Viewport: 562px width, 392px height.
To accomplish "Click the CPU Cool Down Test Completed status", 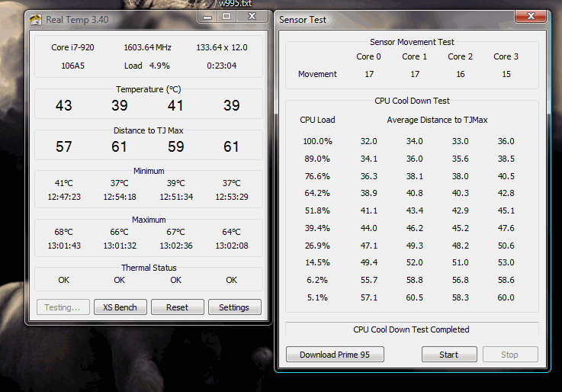I will coord(411,329).
